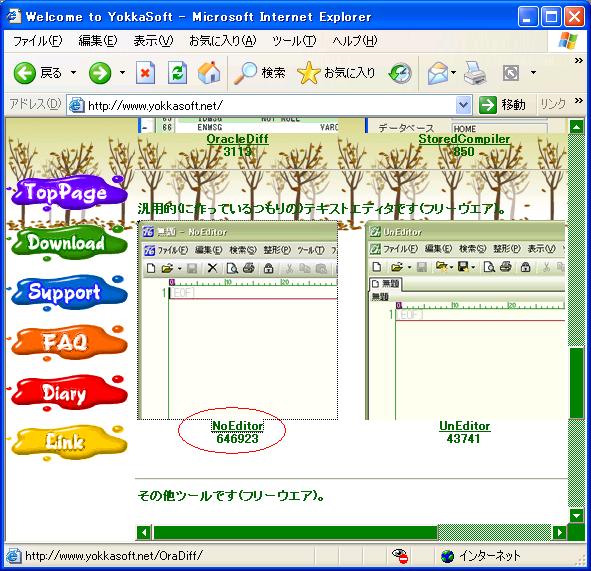Click the horizontal scrollbar left arrow
Screen dimensions: 591x571
(144, 532)
